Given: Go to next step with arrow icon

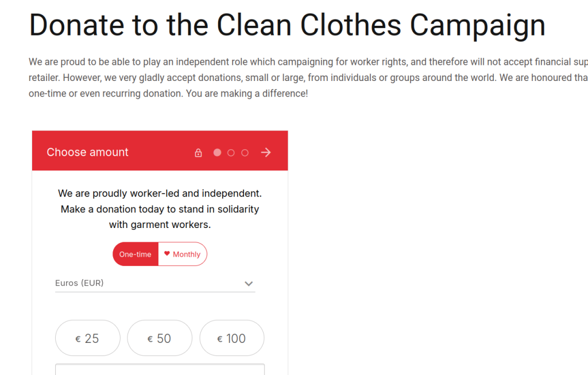Looking at the screenshot, I should pyautogui.click(x=266, y=152).
